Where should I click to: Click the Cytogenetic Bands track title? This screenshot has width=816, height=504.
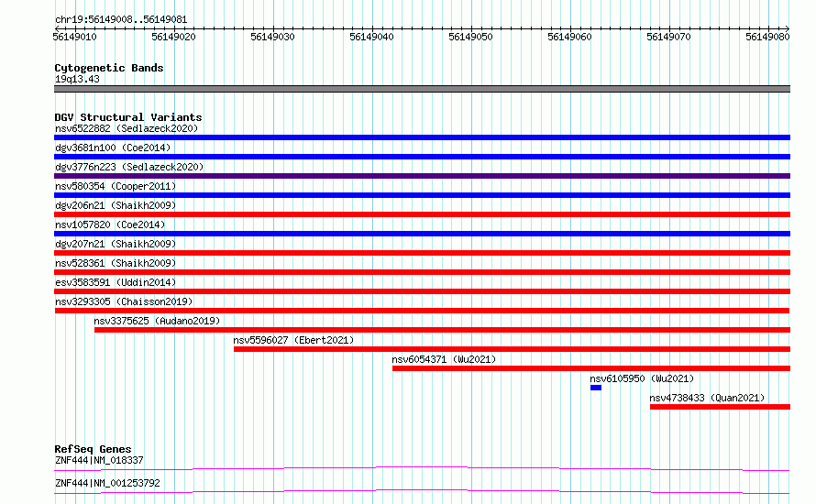[x=109, y=68]
